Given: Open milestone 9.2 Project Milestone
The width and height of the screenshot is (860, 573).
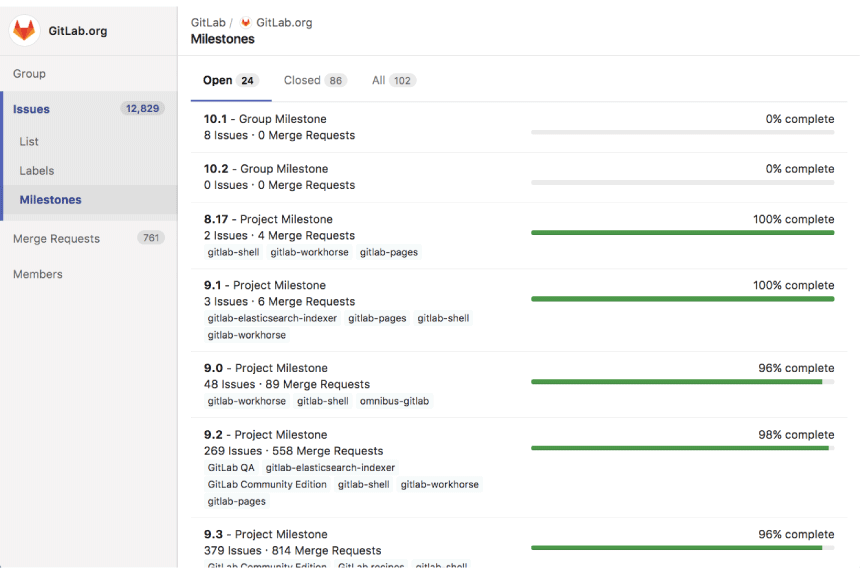Looking at the screenshot, I should [265, 435].
